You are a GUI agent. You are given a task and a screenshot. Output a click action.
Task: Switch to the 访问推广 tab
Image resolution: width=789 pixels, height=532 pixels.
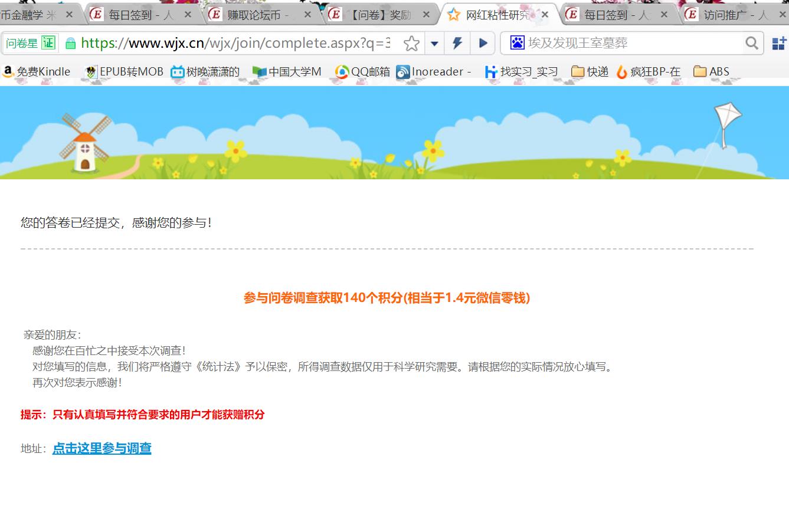coord(736,15)
